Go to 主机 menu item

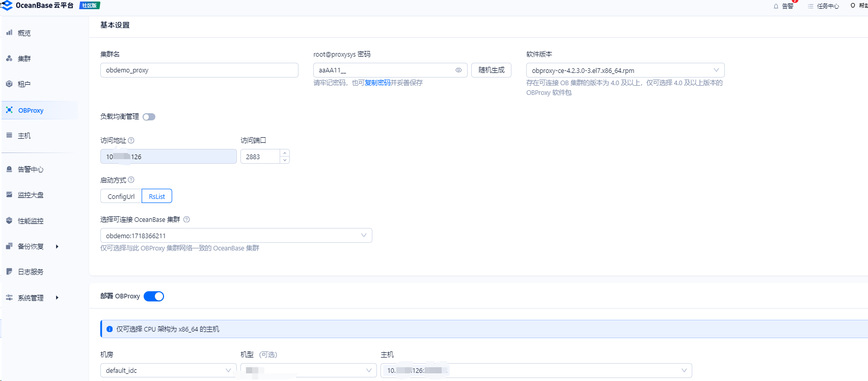24,136
